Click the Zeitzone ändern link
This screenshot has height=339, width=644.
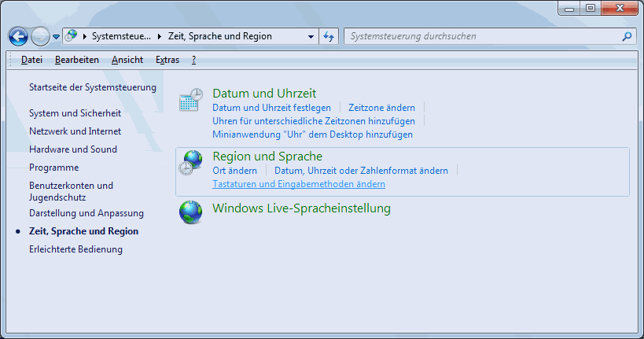click(x=381, y=108)
